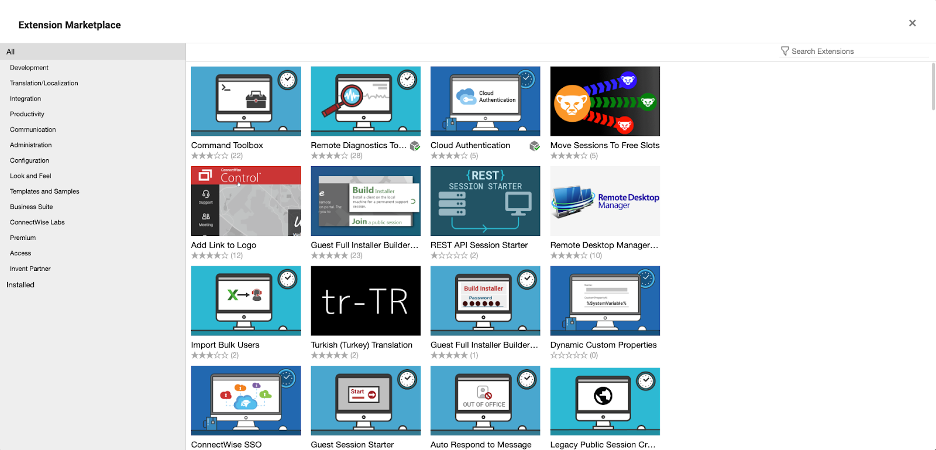Click the REST API Session Starter title
936x450 pixels.
tap(479, 245)
